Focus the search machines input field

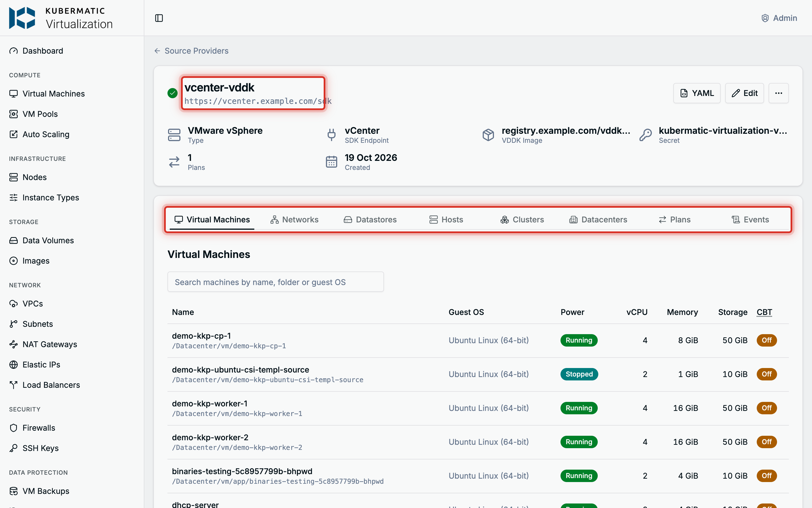275,282
